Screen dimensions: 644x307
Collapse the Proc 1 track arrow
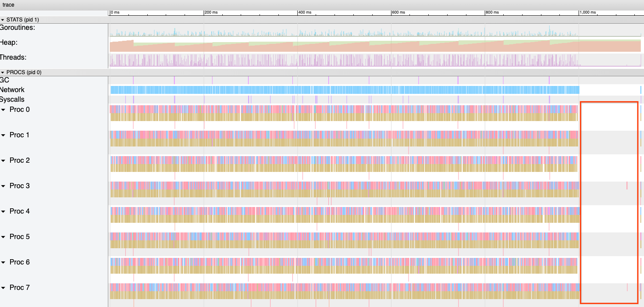pos(4,135)
